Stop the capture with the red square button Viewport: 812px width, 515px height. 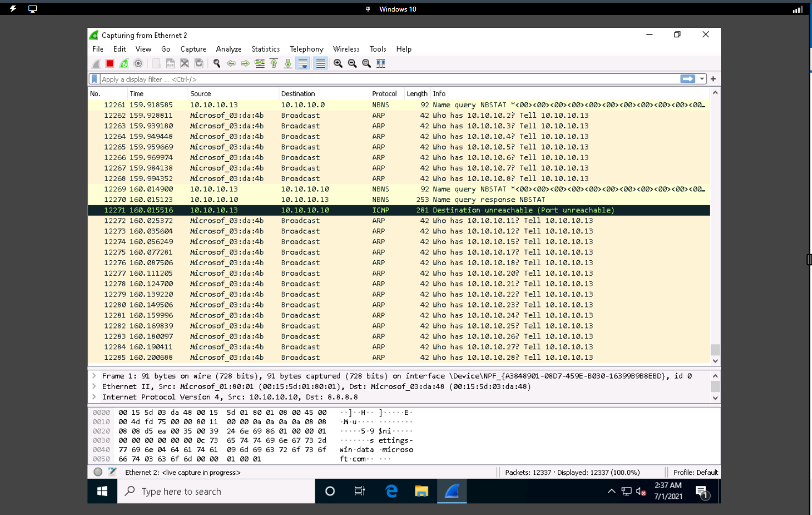pyautogui.click(x=110, y=64)
